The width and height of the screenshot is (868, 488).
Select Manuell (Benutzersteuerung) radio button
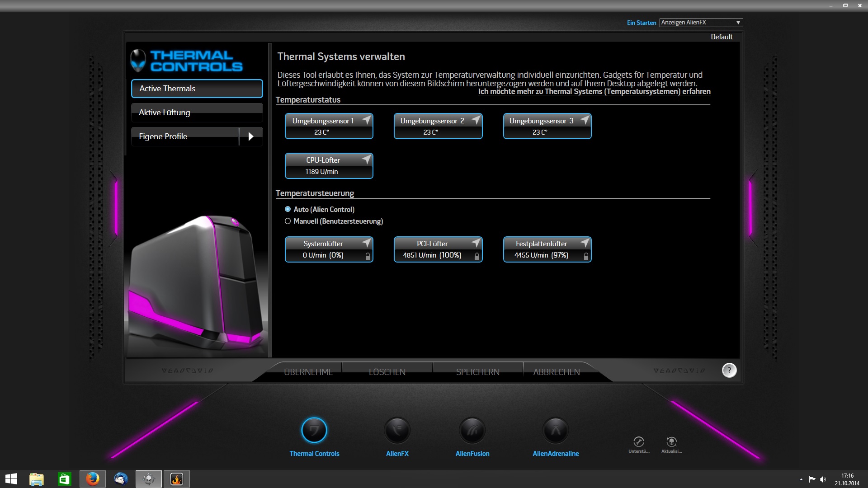[288, 221]
